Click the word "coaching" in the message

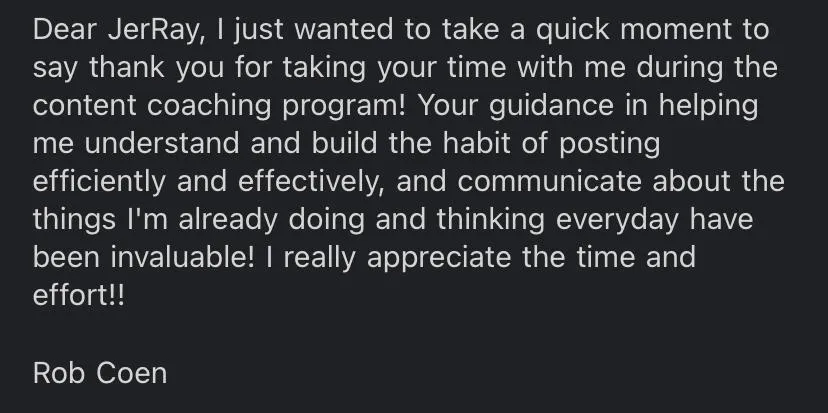209,106
